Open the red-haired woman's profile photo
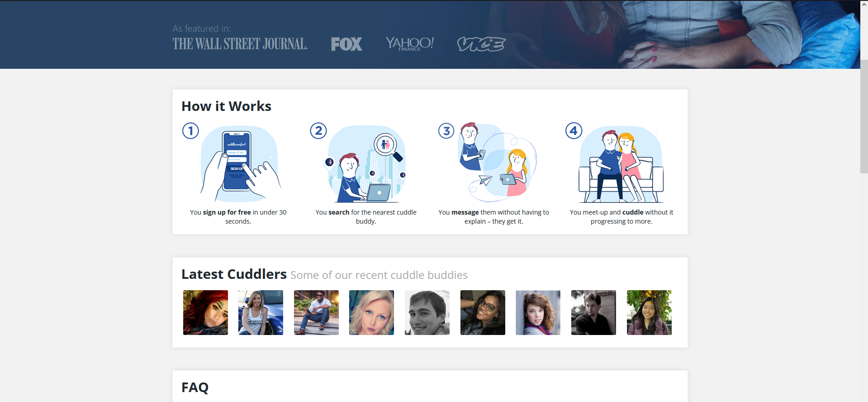868x402 pixels. click(205, 312)
